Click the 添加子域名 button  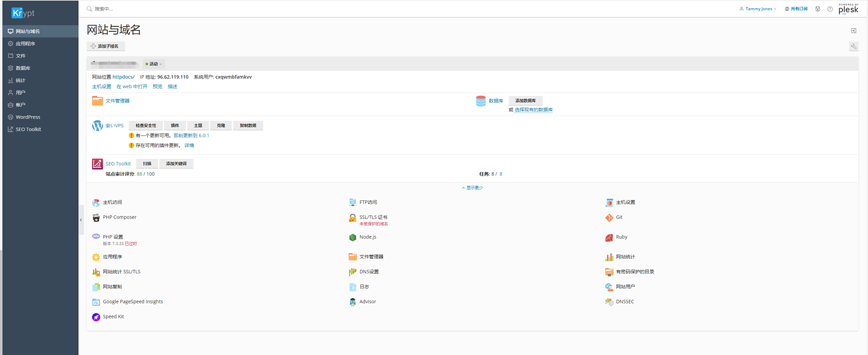coord(105,46)
